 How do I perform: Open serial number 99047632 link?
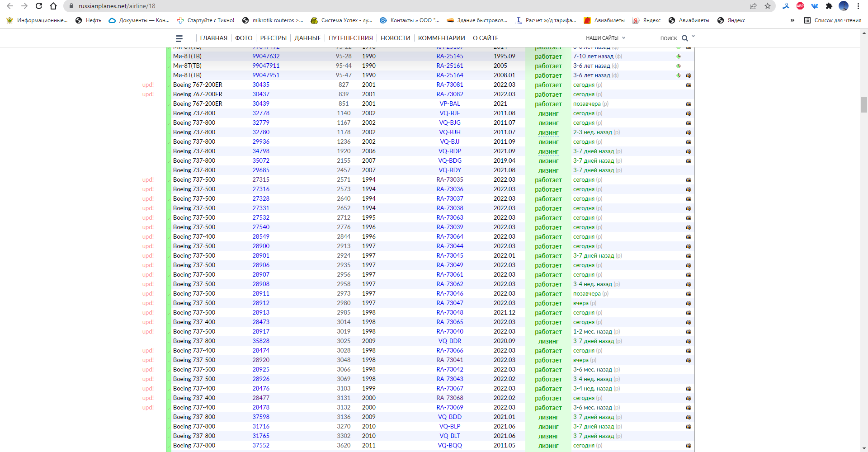point(266,56)
